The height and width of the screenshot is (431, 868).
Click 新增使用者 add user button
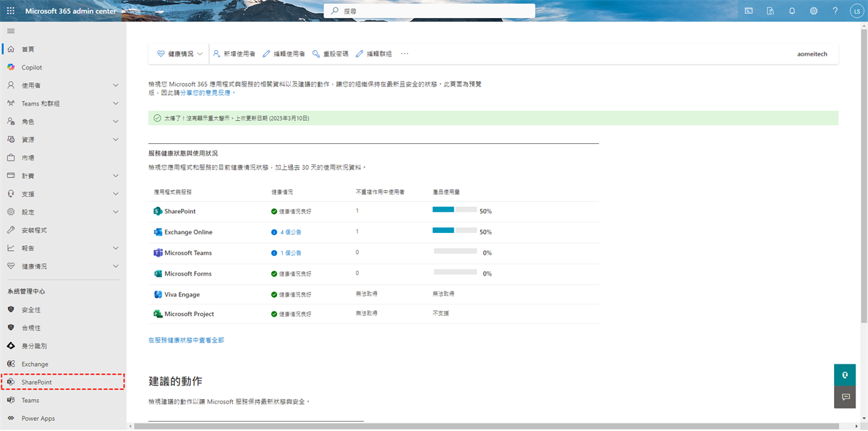(234, 54)
